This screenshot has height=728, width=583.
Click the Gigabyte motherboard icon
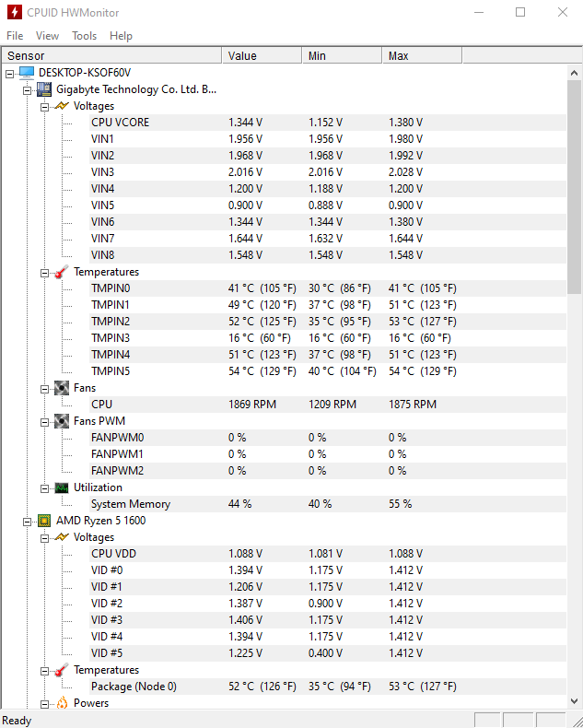pyautogui.click(x=44, y=89)
